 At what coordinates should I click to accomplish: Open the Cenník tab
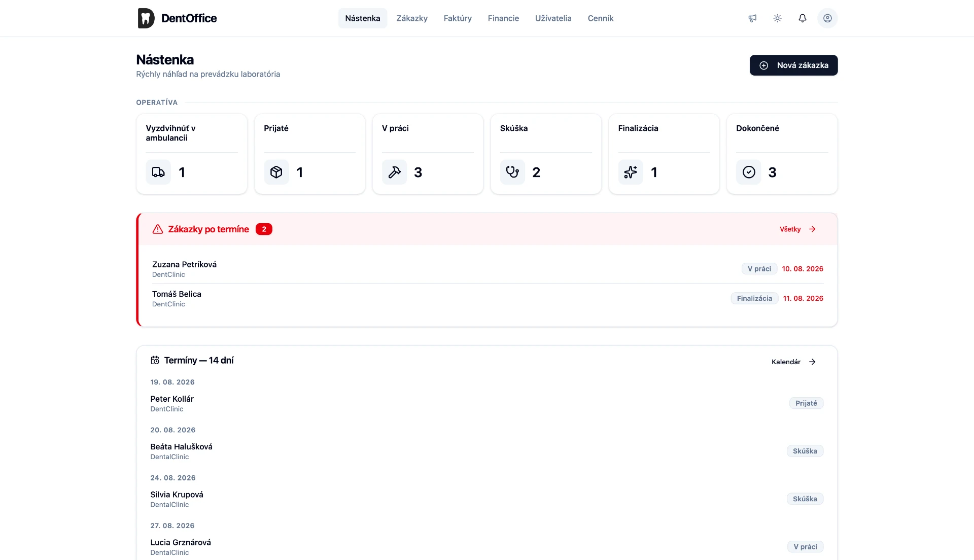click(x=601, y=18)
